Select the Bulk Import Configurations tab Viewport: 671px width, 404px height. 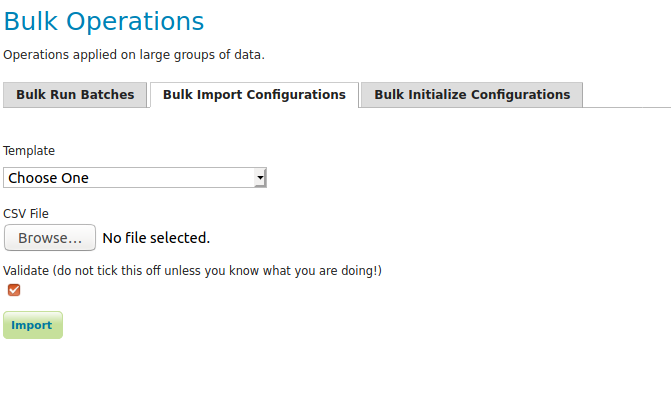pyautogui.click(x=254, y=95)
